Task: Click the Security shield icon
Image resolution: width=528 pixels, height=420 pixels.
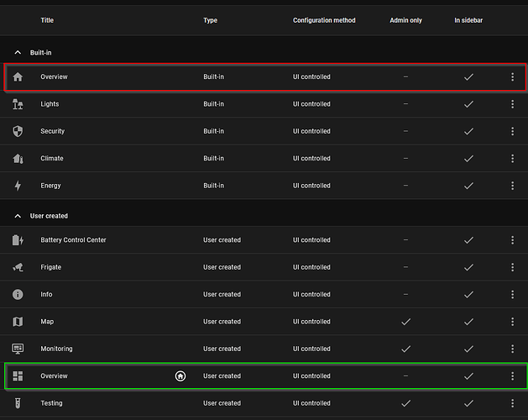Action: click(x=18, y=131)
